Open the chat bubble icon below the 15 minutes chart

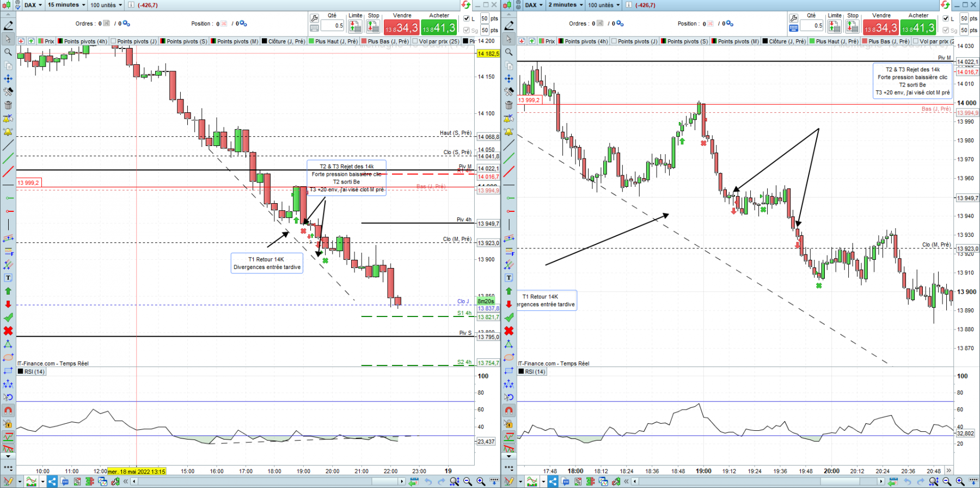pyautogui.click(x=65, y=481)
